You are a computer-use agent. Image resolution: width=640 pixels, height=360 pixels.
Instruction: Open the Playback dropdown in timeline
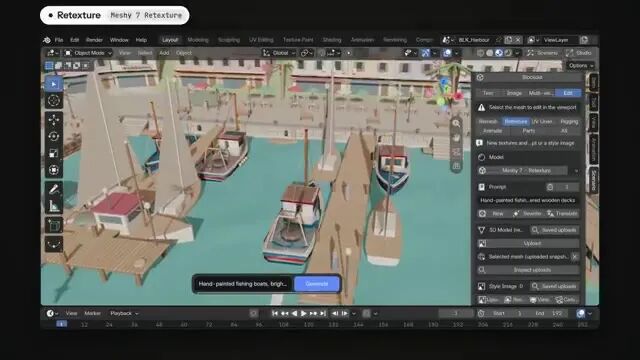[124, 313]
